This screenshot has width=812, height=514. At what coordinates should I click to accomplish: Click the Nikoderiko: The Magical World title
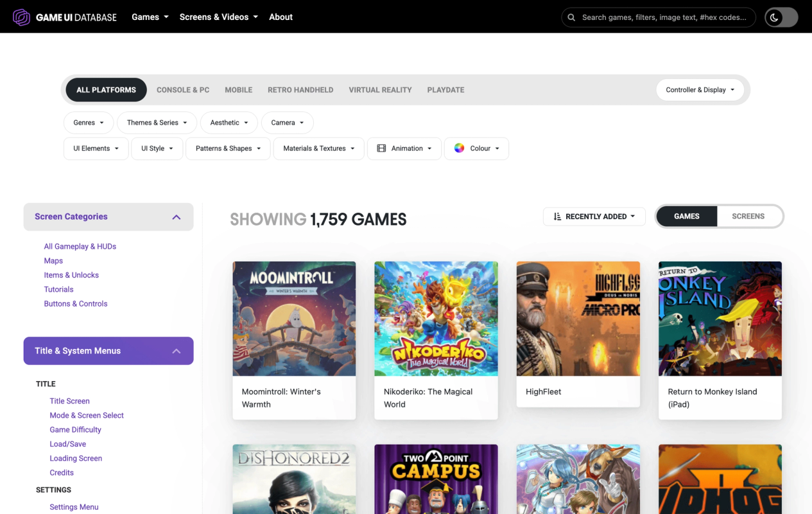pos(428,398)
